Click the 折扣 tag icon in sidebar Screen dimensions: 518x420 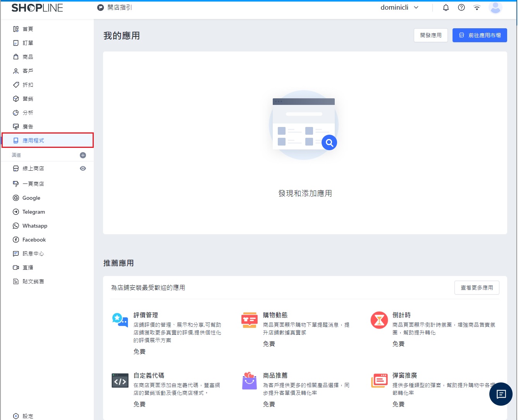tap(16, 85)
